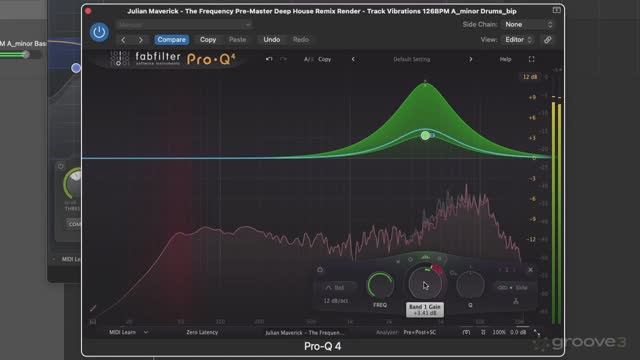Go to next preset with right arrow
This screenshot has width=640, height=360.
coord(140,40)
